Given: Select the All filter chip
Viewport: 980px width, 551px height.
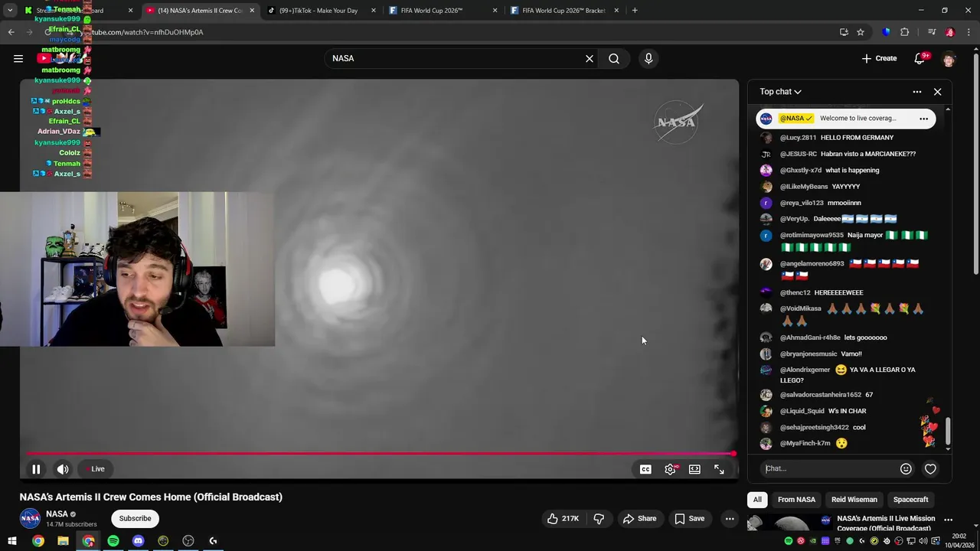Looking at the screenshot, I should [757, 500].
